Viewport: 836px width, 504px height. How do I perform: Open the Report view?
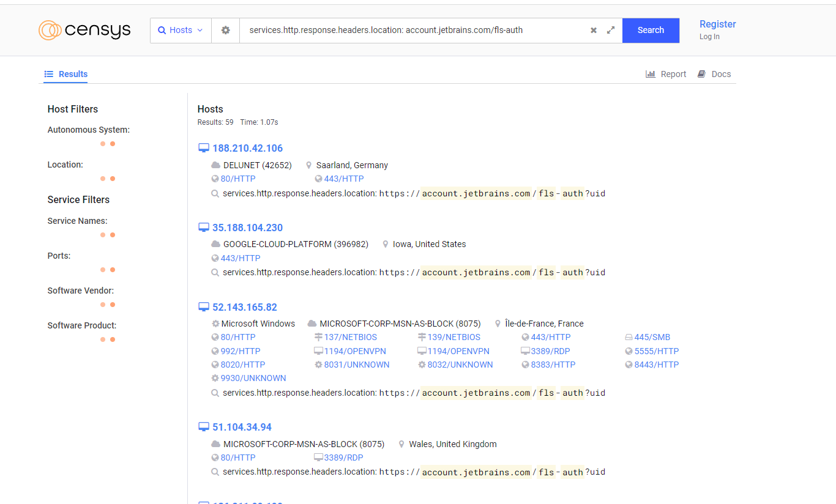click(x=666, y=74)
